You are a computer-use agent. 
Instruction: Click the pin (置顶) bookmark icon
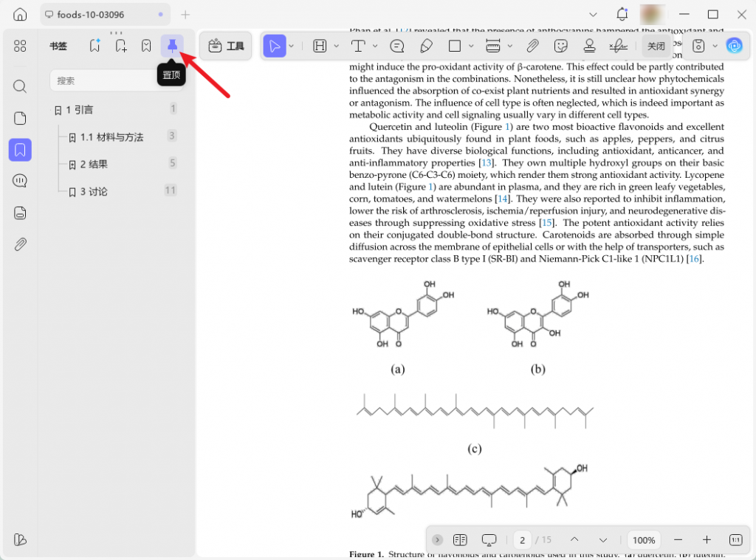[x=172, y=46]
